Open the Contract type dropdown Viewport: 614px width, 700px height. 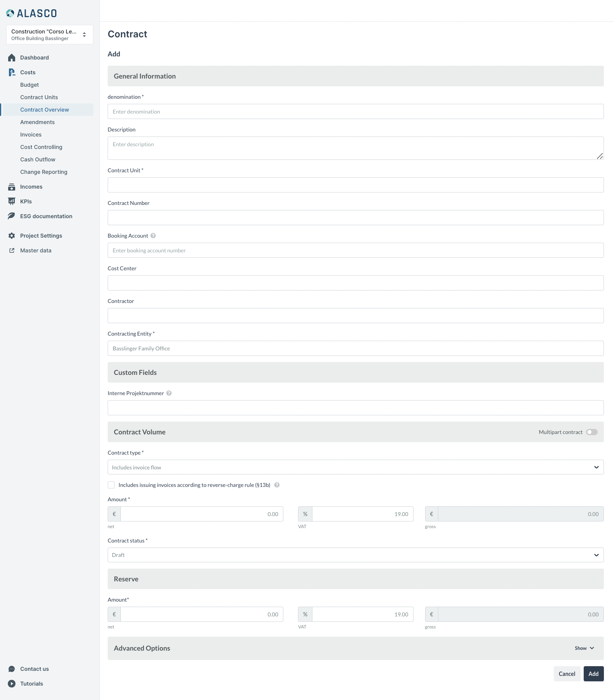(x=355, y=467)
